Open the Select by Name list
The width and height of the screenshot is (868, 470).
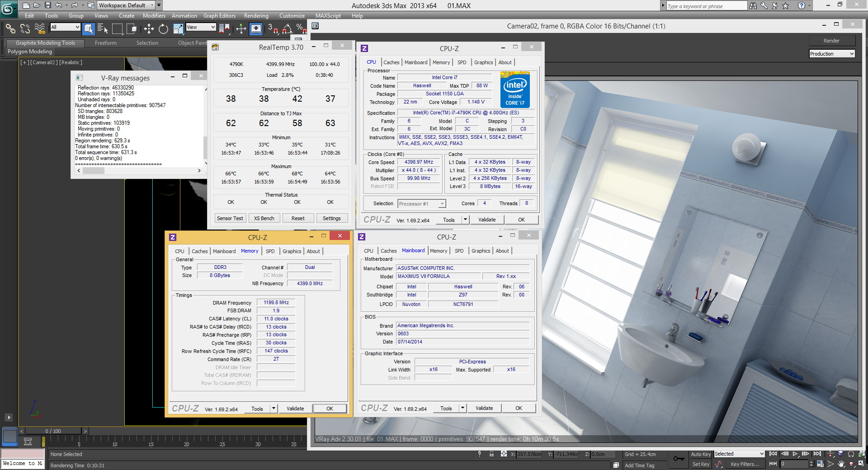point(103,29)
